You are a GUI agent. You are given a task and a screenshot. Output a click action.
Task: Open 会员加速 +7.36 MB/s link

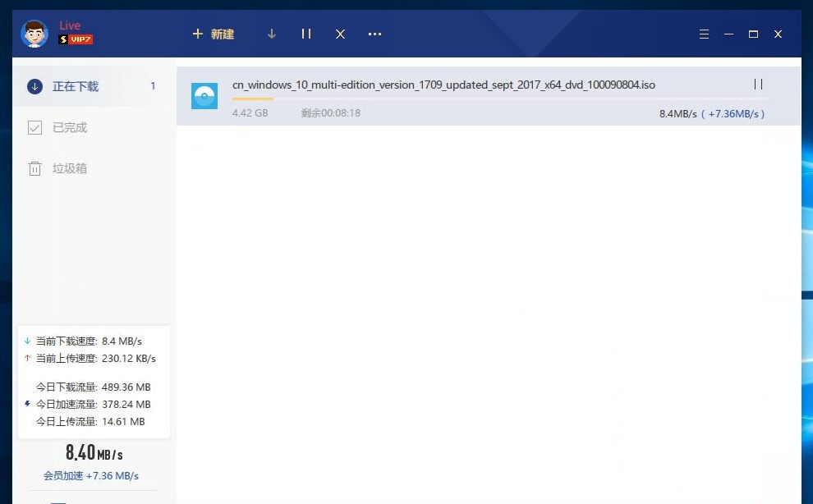pyautogui.click(x=91, y=475)
